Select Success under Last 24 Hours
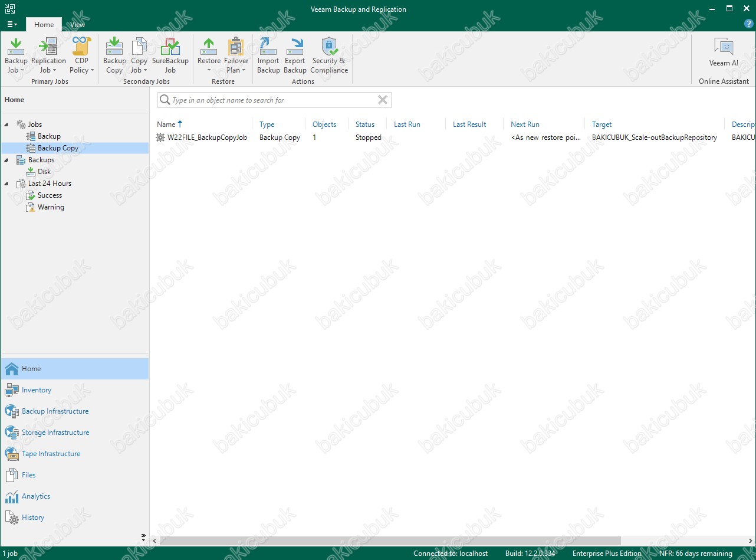 50,195
